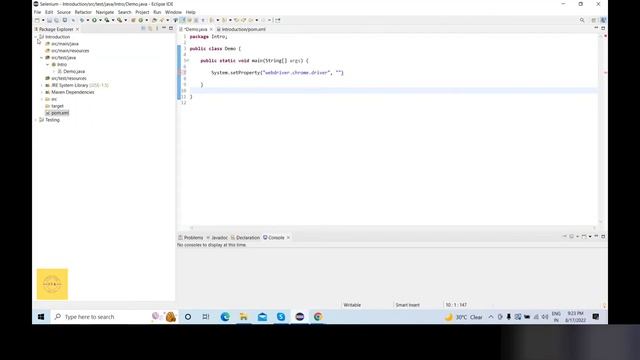Click the Cortana circle in the taskbar
This screenshot has height=360, width=640.
(188, 317)
